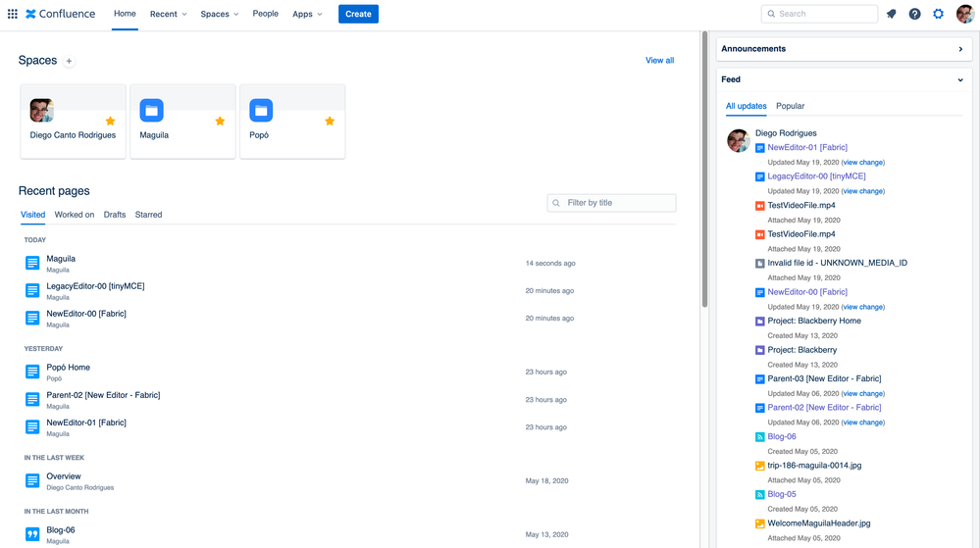Open Parent-02 [New Editor - Fabric] in Recent pages

103,395
